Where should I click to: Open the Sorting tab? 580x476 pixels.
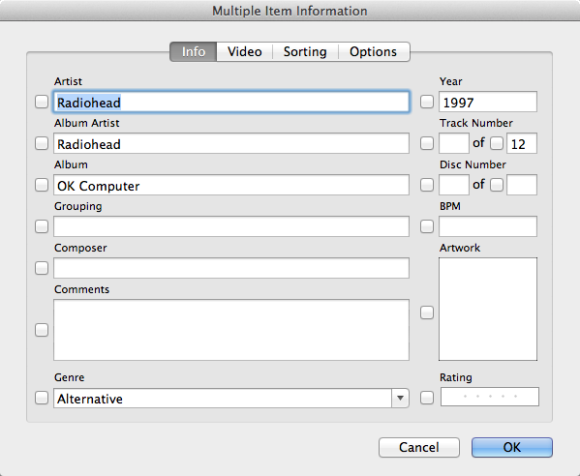click(x=305, y=52)
